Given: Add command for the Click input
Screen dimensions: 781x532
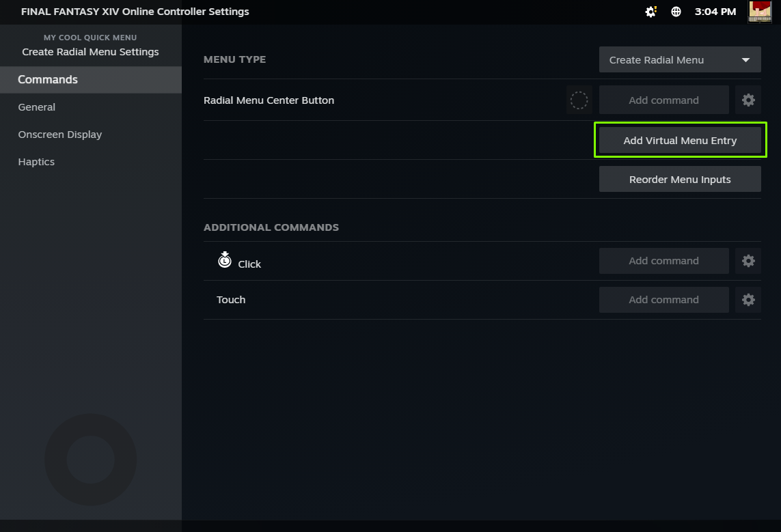Looking at the screenshot, I should tap(663, 261).
